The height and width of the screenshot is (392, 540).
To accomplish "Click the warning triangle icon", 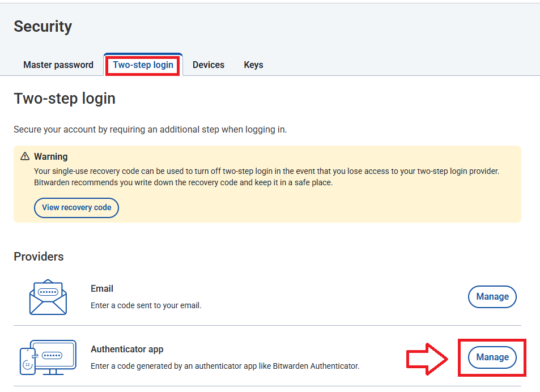I will coord(25,156).
